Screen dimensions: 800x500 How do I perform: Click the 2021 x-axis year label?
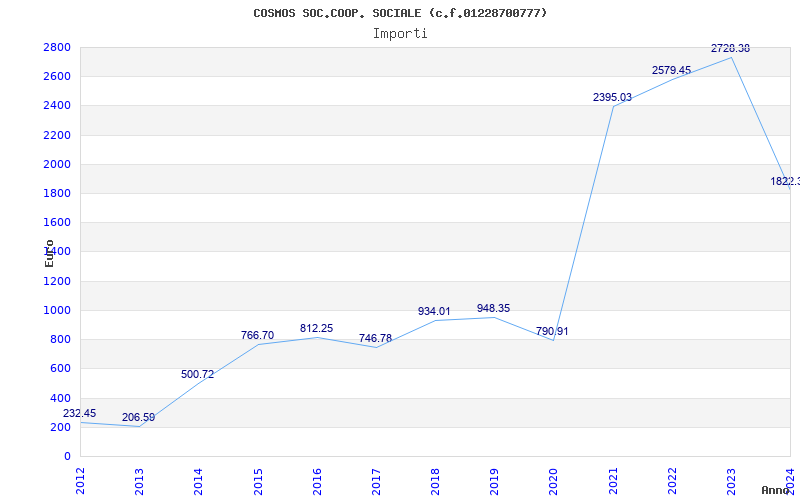(x=613, y=481)
